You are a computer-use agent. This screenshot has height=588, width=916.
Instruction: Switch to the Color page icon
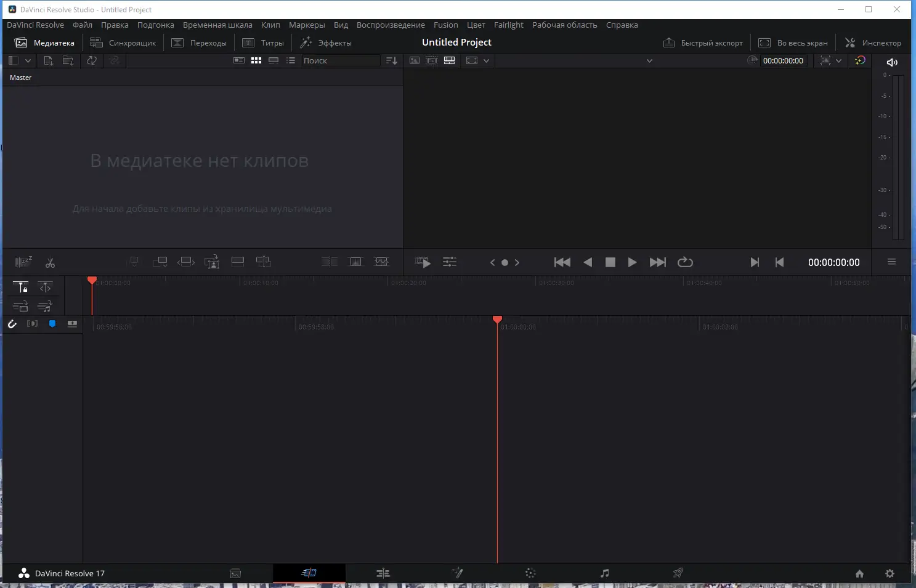click(x=530, y=573)
